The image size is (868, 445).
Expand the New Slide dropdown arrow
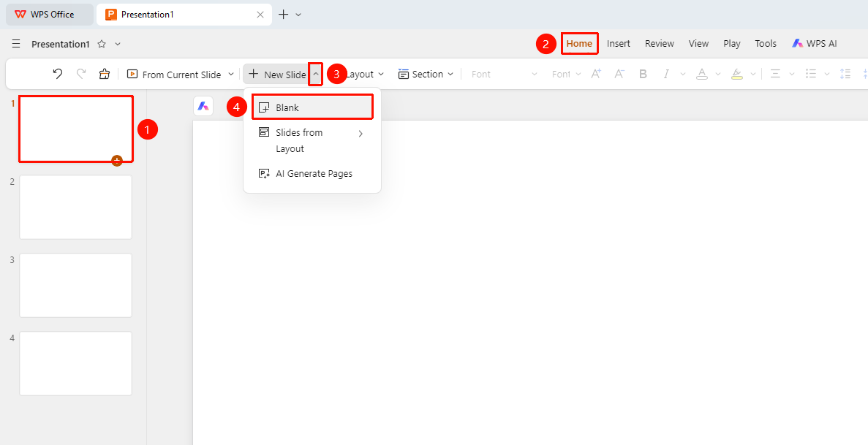point(315,75)
